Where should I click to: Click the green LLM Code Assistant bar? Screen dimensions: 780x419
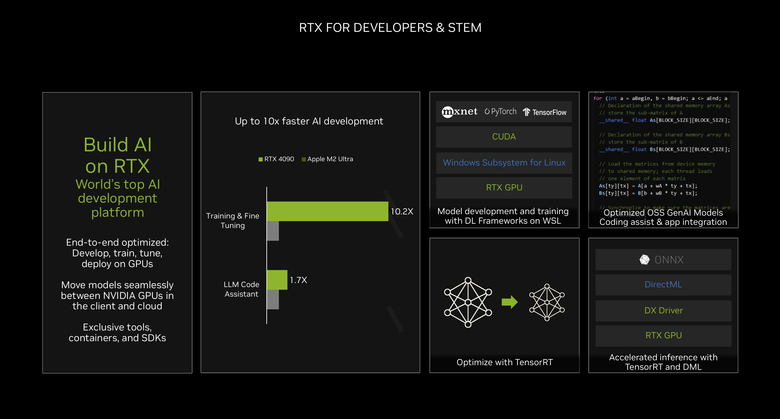point(277,280)
